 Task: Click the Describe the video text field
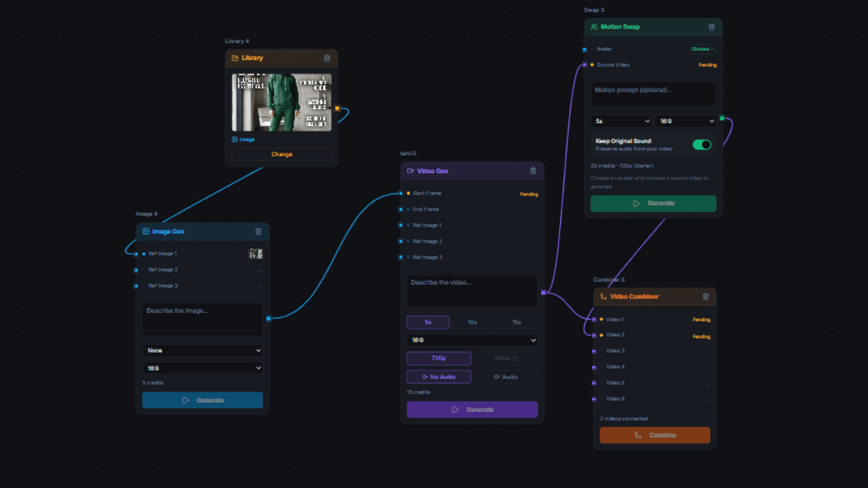pyautogui.click(x=472, y=291)
